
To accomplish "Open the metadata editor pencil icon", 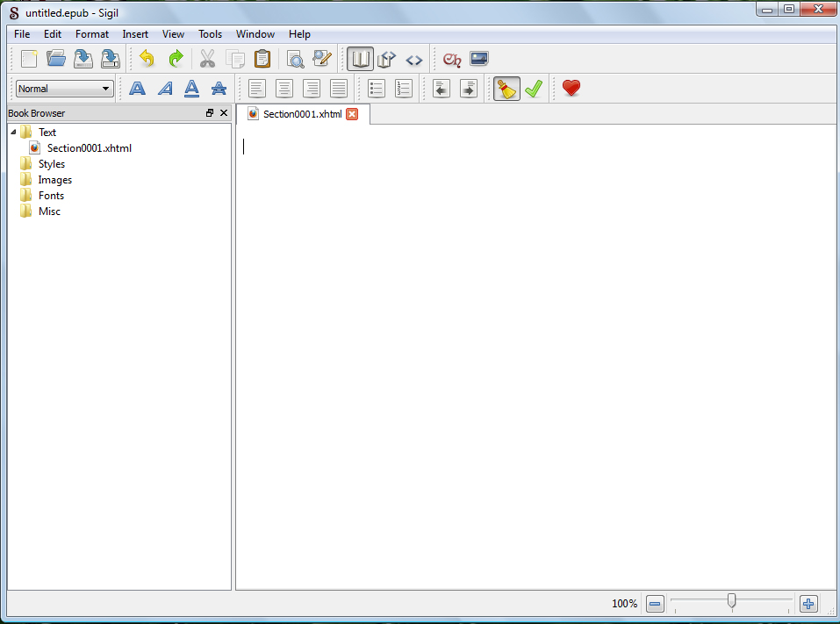I will (x=322, y=59).
